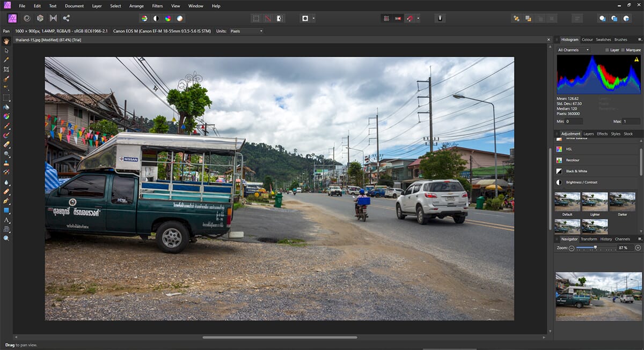Add a Recolour adjustment
644x350 pixels.
[x=595, y=160]
